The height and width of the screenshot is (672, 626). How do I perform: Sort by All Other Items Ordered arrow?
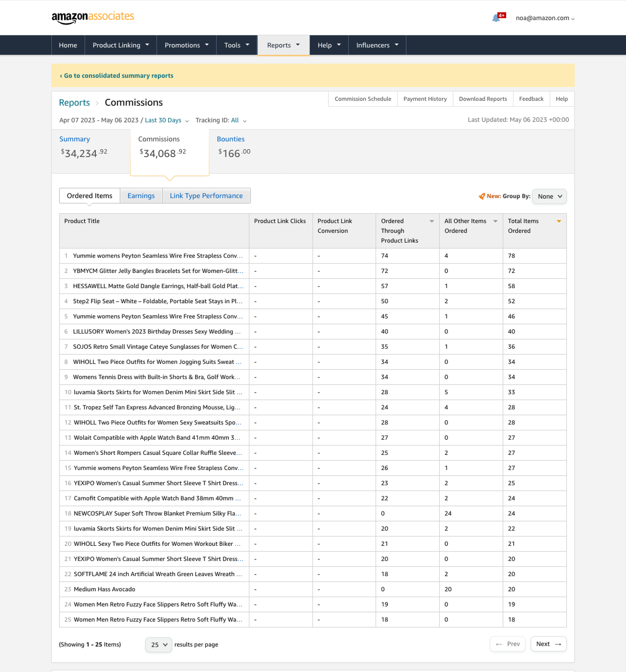tap(495, 221)
